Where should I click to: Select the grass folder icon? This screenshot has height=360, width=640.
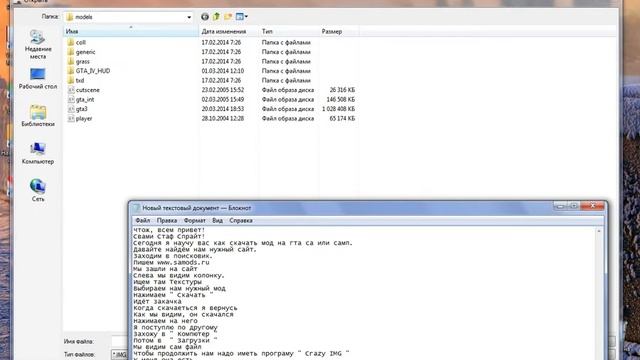click(x=71, y=61)
